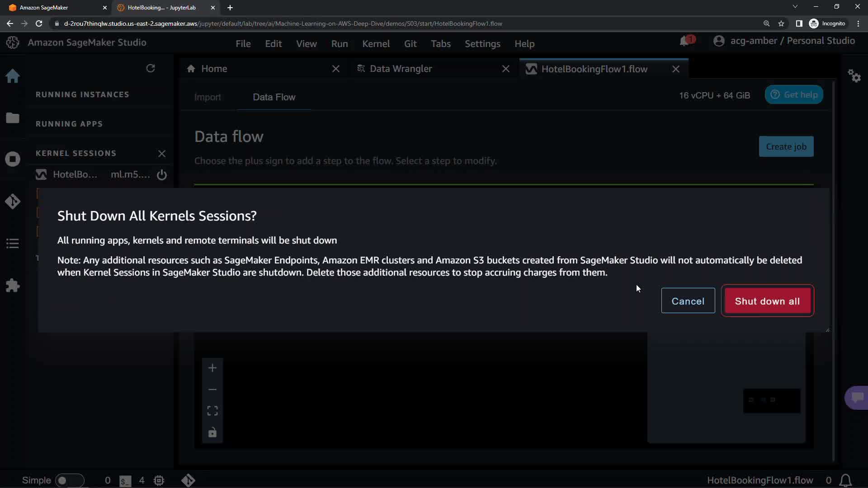The width and height of the screenshot is (868, 488).
Task: Open the extensions puzzle icon
Action: tap(13, 286)
